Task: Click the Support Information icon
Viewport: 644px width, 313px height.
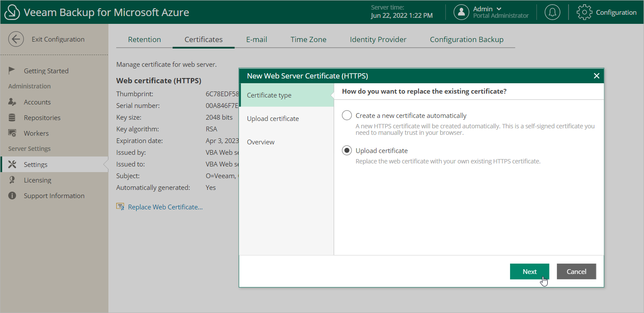Action: [12, 196]
